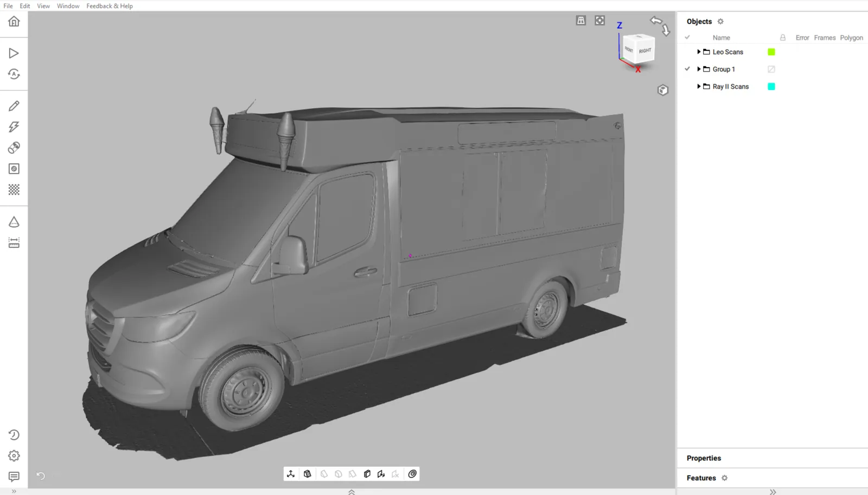Click the cyan color swatch of Ray II Scans

pyautogui.click(x=771, y=87)
